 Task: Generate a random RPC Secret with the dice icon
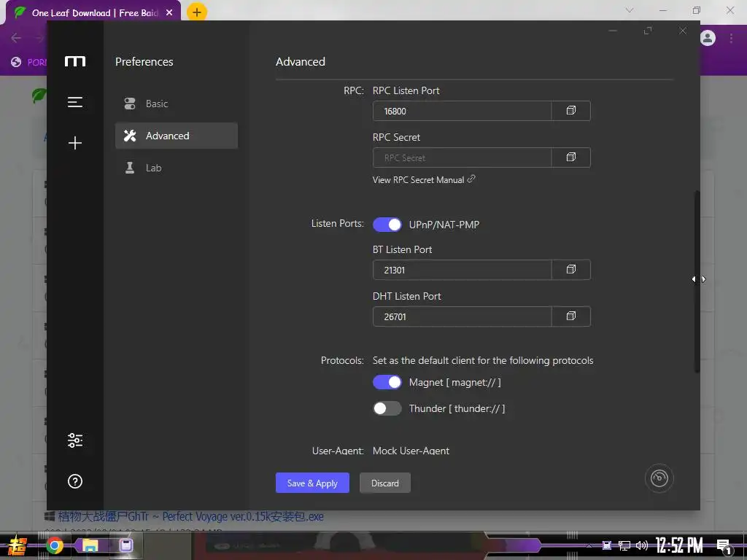570,157
